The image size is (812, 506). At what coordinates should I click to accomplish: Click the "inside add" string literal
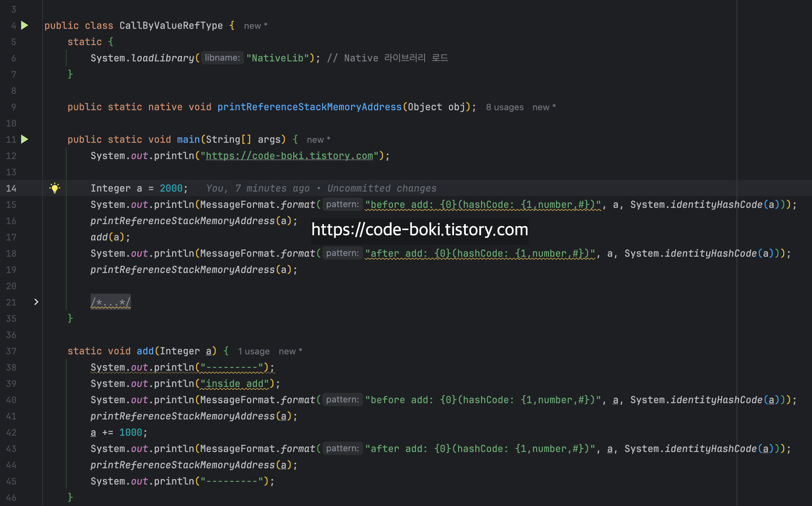pos(234,384)
